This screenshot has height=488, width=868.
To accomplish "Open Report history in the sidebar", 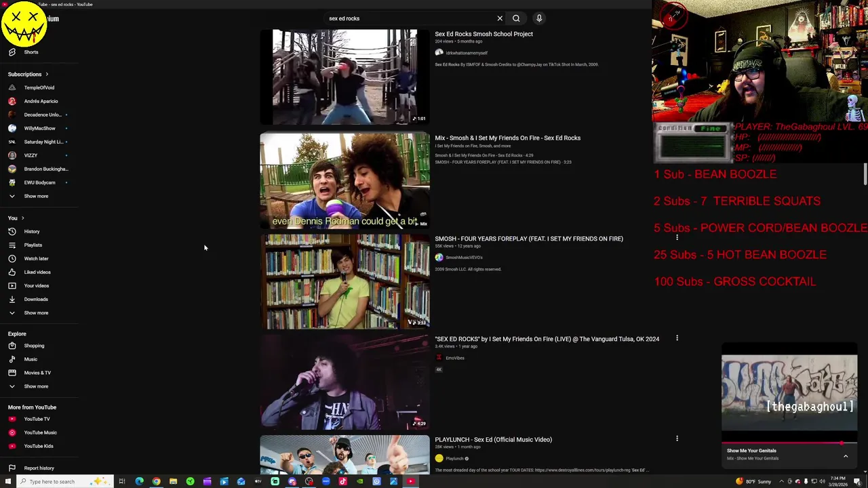I will [39, 468].
